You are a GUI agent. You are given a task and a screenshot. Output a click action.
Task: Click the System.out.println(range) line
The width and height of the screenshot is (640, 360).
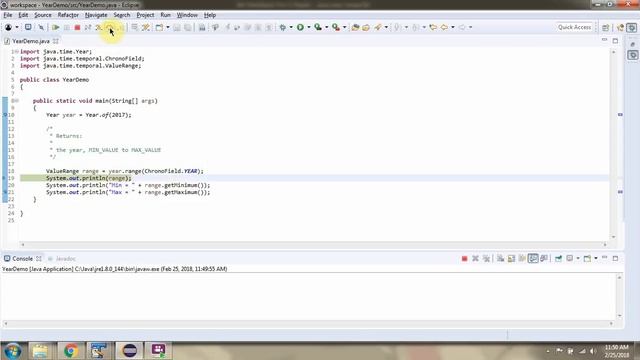point(89,178)
